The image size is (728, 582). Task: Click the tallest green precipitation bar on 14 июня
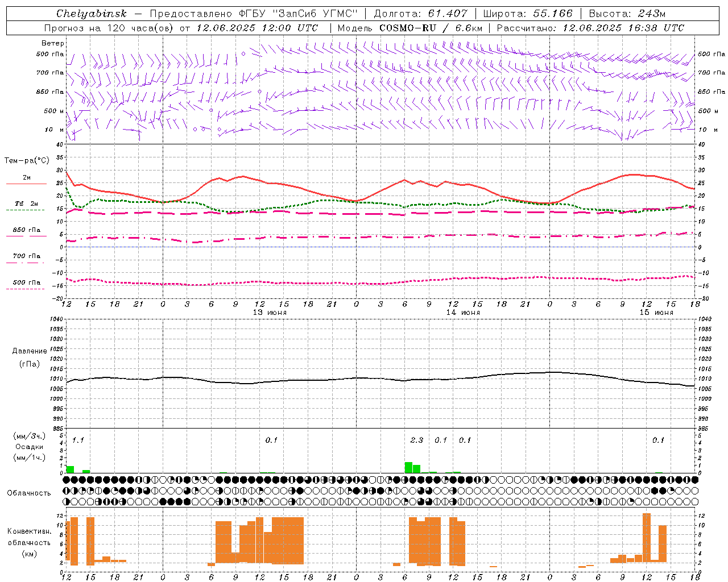408,467
